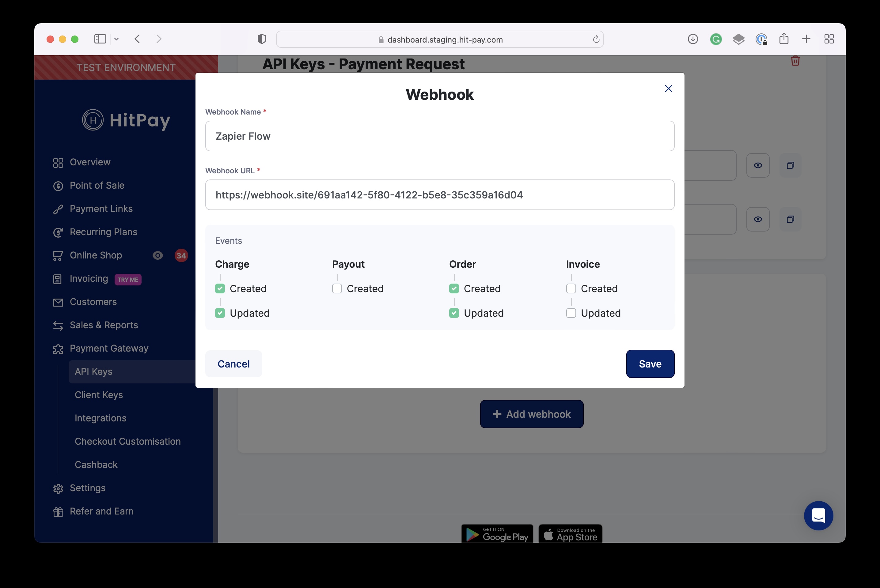Open Client Keys menu item

click(99, 395)
